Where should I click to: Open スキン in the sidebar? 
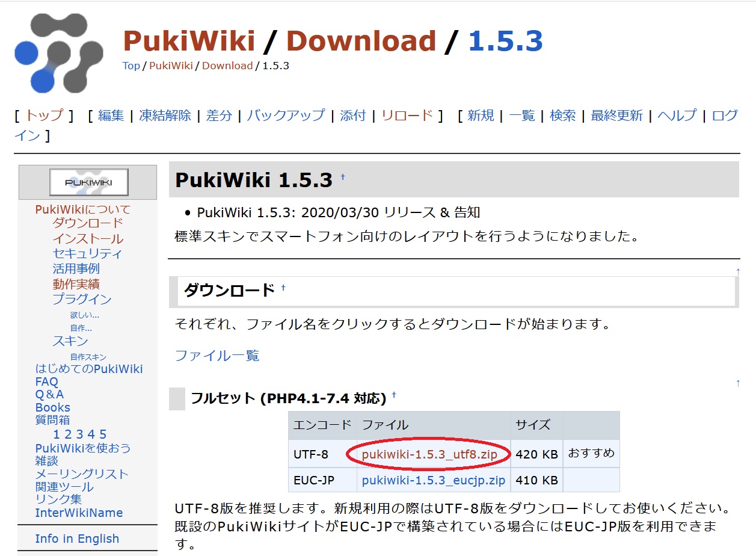tap(70, 341)
